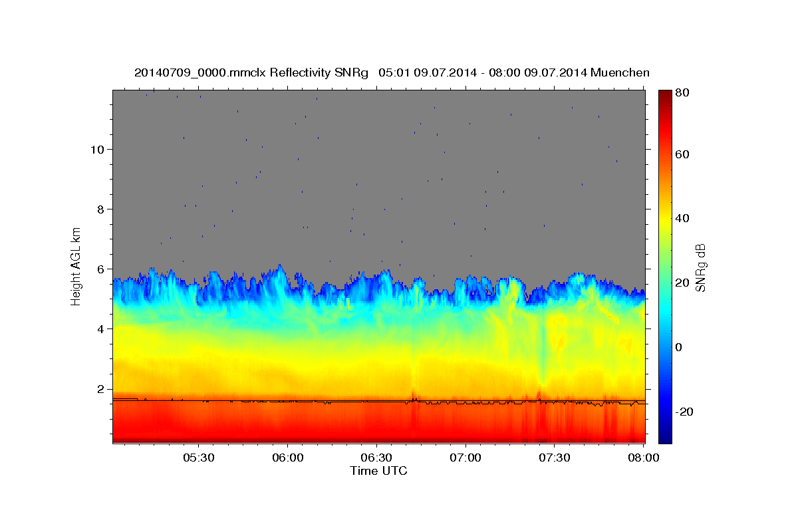The width and height of the screenshot is (798, 532).
Task: Click the 06:00 time tick label
Action: coord(287,458)
